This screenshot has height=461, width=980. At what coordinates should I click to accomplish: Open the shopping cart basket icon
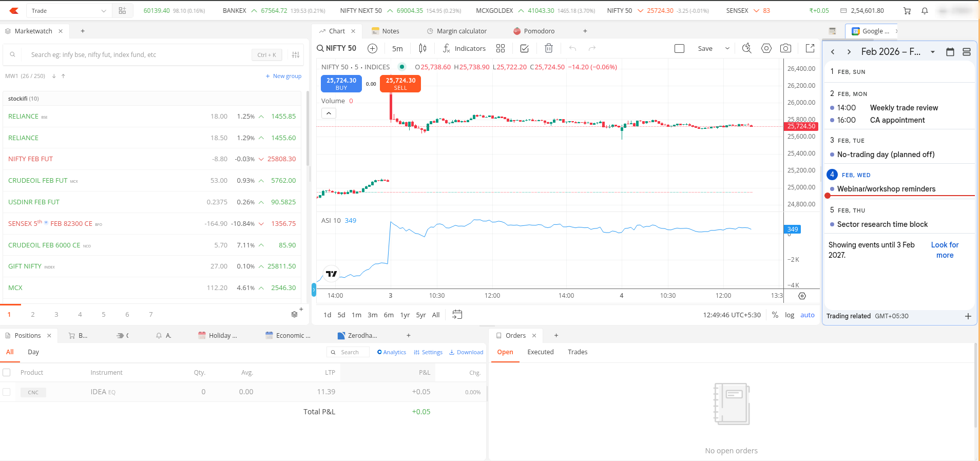[907, 11]
